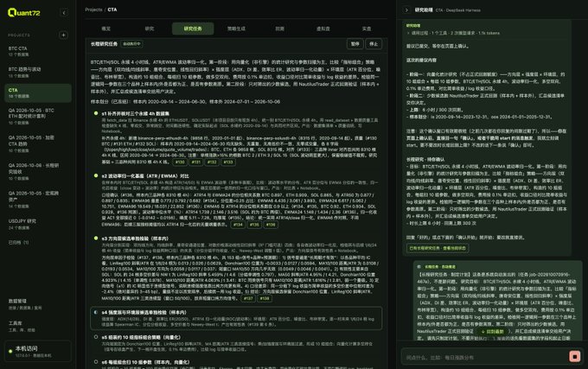Switch to the 虚拟盘 tab
The width and height of the screenshot is (588, 369).
323,29
